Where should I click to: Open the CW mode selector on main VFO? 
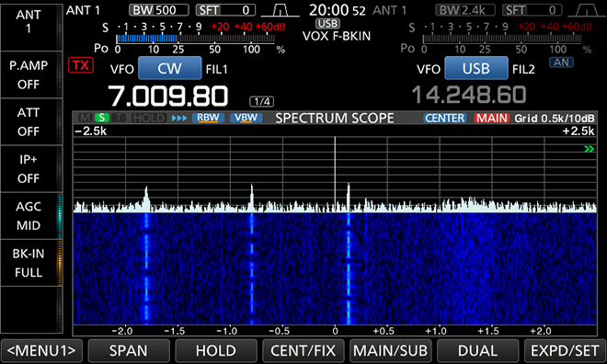(x=169, y=68)
